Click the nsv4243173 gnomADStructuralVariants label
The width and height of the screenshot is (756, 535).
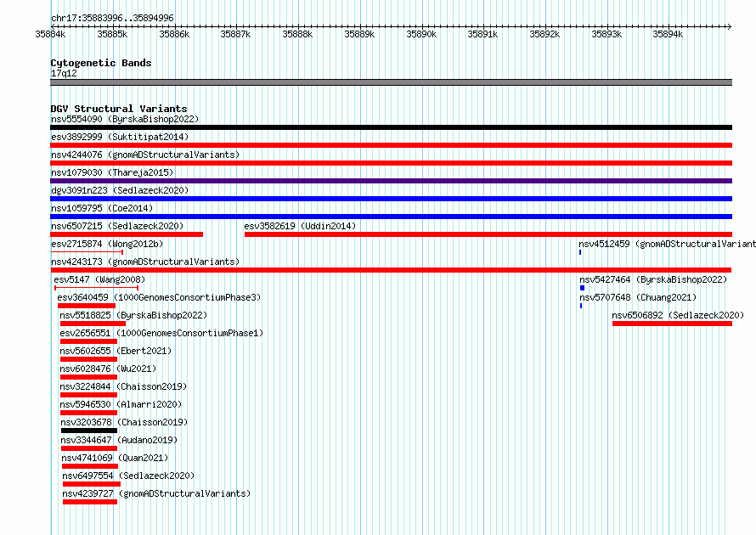pos(145,262)
